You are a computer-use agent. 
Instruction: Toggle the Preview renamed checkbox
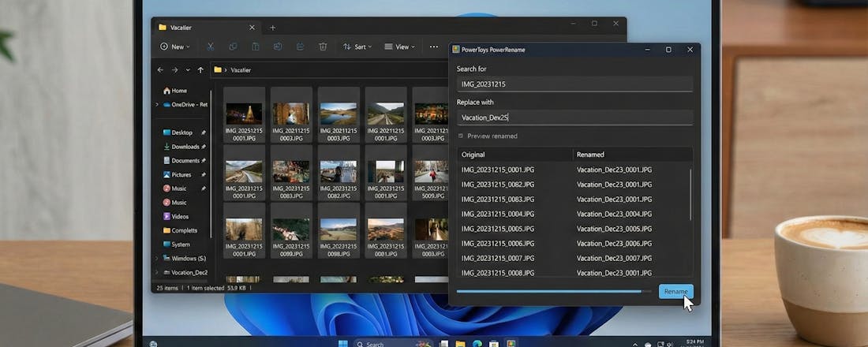pyautogui.click(x=462, y=136)
